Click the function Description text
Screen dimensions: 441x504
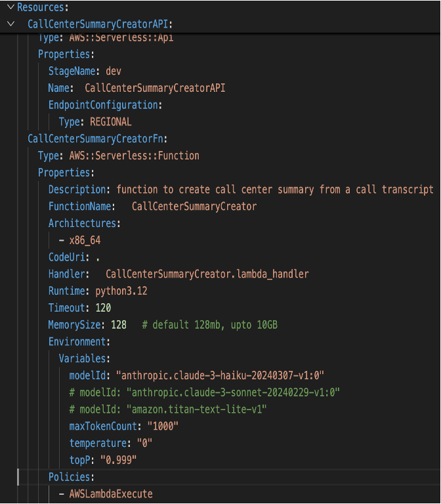point(274,190)
